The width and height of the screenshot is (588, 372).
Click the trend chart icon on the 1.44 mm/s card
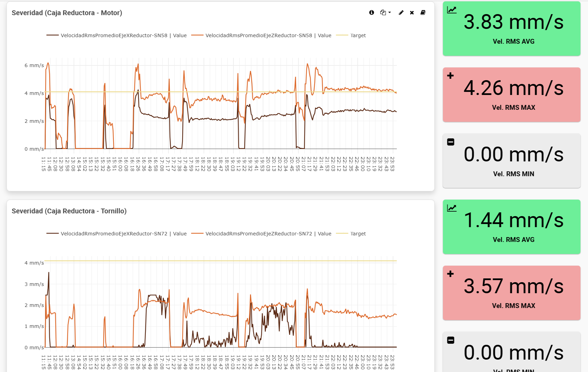tap(451, 208)
